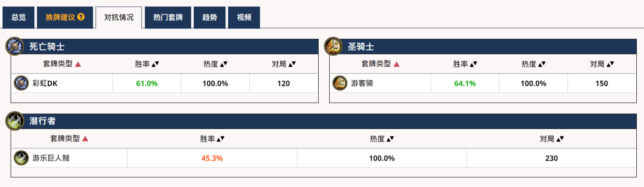
Task: Sort 潜行者 table by 对局
Action: pyautogui.click(x=552, y=139)
